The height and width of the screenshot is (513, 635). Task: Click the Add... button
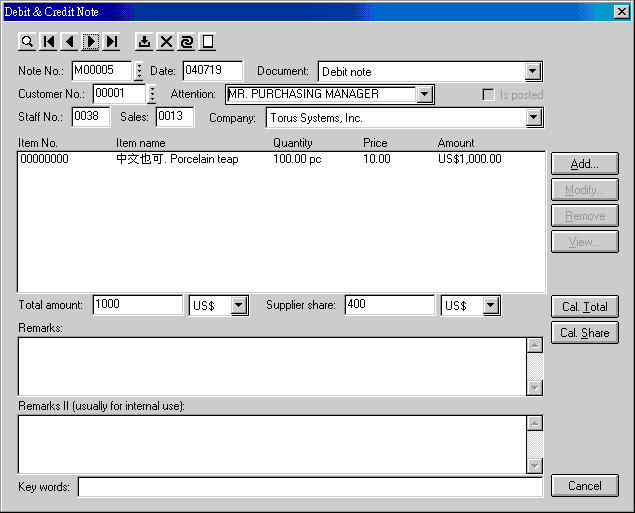click(584, 164)
